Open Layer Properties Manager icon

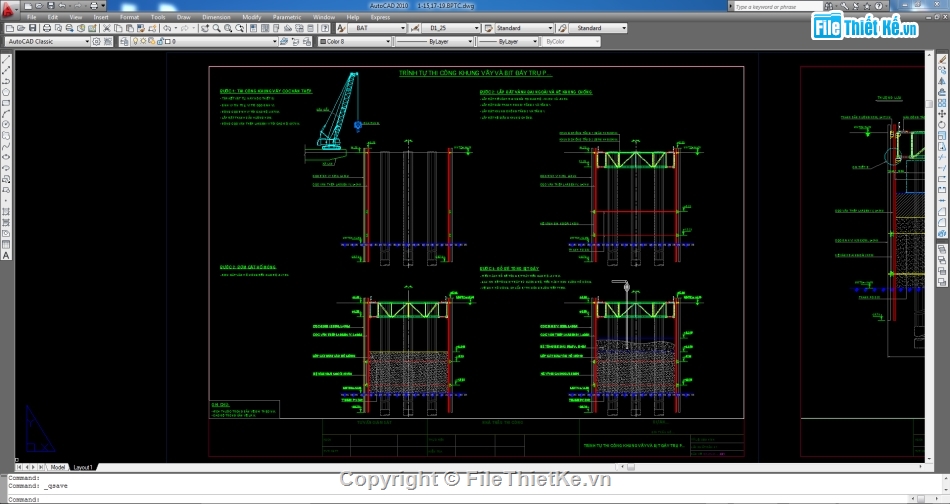(124, 41)
